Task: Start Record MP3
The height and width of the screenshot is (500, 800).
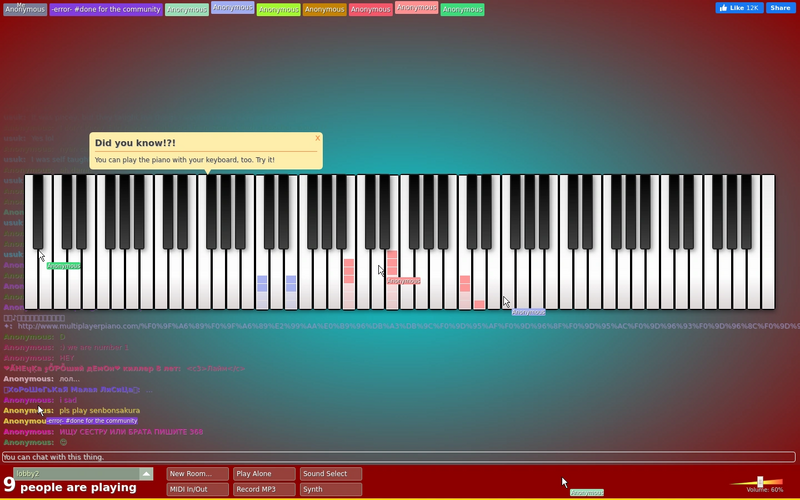Action: 264,489
